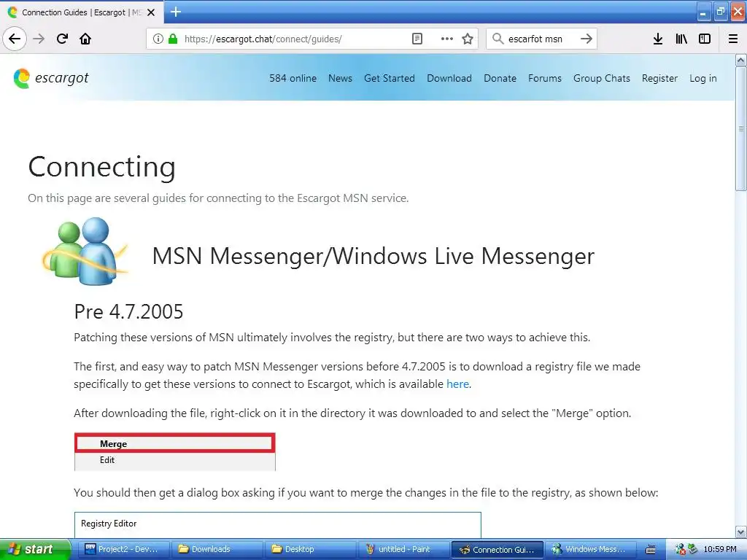Close the Connection Guides tab
The height and width of the screenshot is (560, 747).
coord(151,12)
